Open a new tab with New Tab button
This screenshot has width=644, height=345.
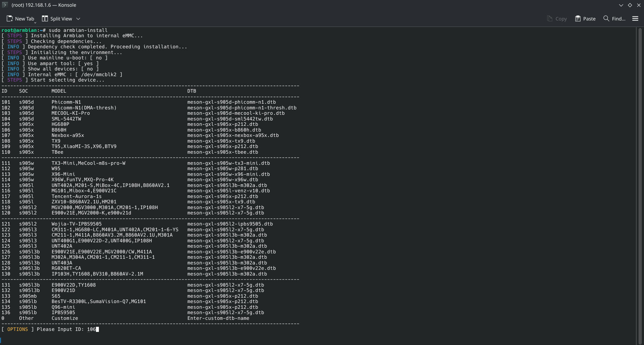tap(20, 19)
